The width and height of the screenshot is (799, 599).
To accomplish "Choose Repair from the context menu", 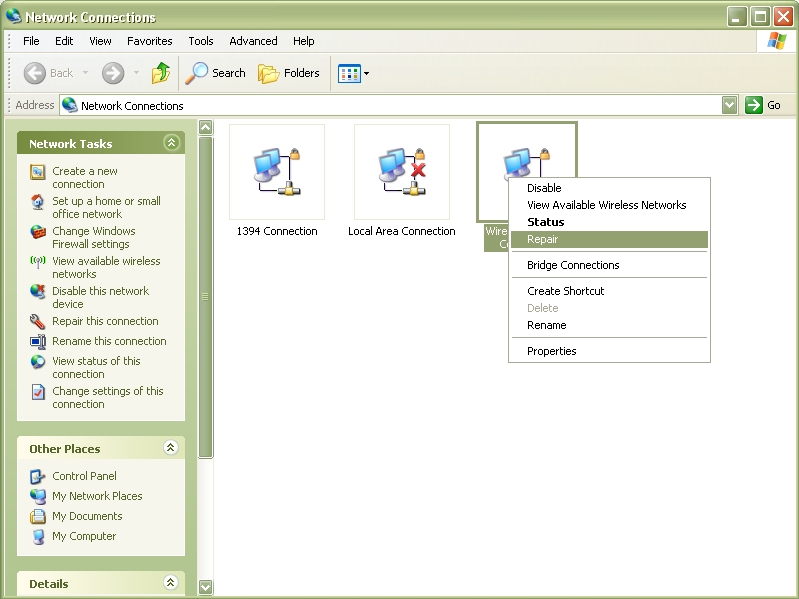I will click(543, 239).
